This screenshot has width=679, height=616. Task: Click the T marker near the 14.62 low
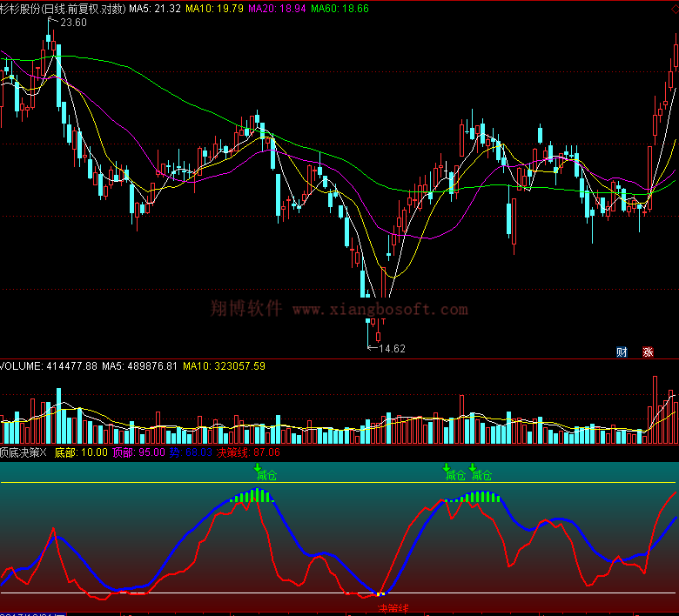381,322
